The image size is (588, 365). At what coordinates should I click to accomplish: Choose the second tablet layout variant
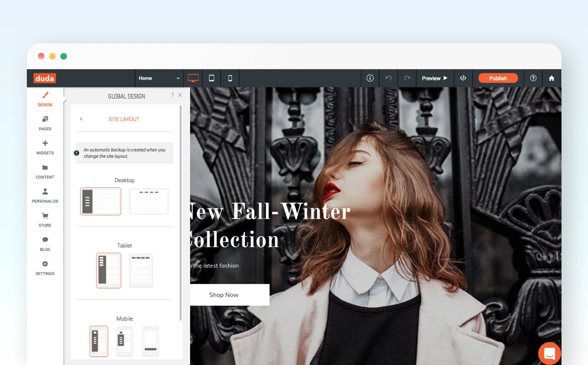[x=141, y=270]
